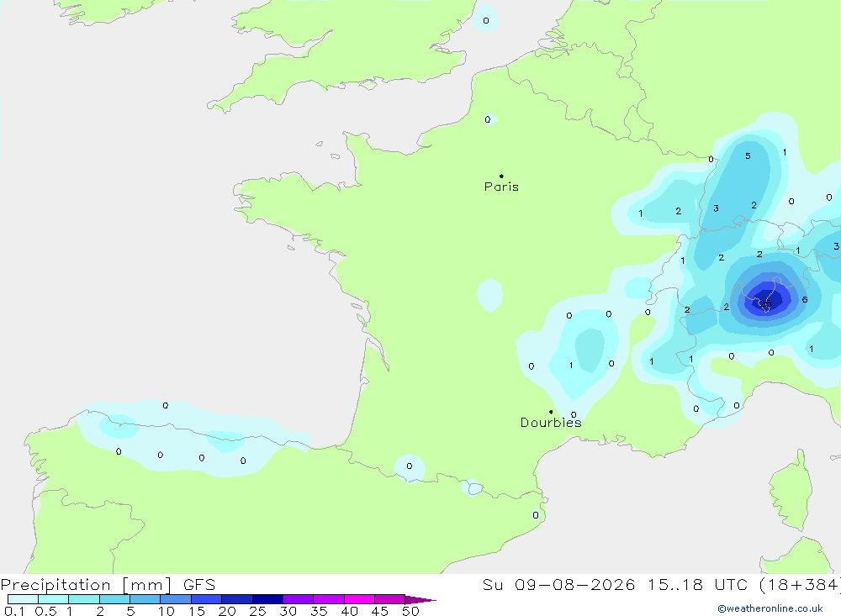Click the 5 mm value on the map
Viewport: 841px width, 616px height.
pos(748,156)
